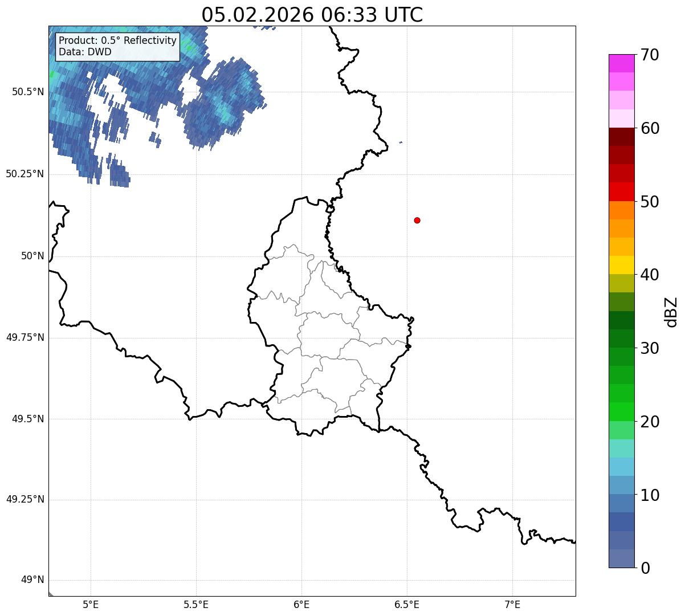Image resolution: width=685 pixels, height=616 pixels.
Task: Click the 50.5°N latitude label
Action: (x=27, y=92)
